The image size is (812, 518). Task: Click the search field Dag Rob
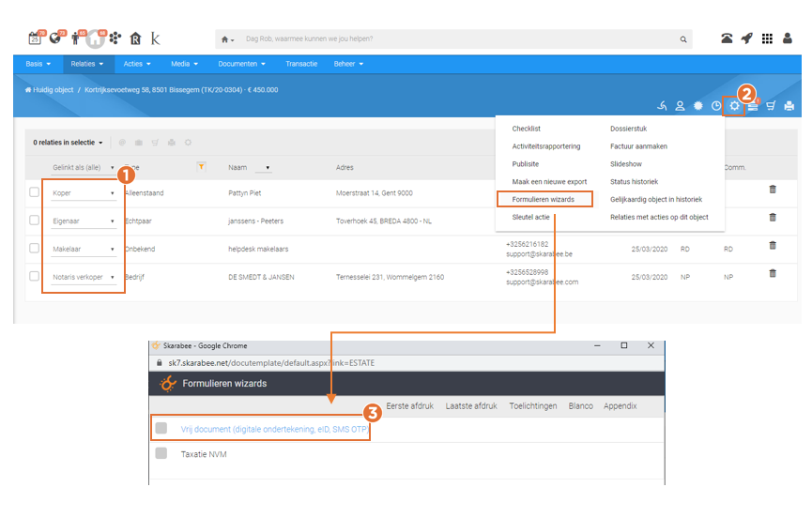click(x=455, y=38)
